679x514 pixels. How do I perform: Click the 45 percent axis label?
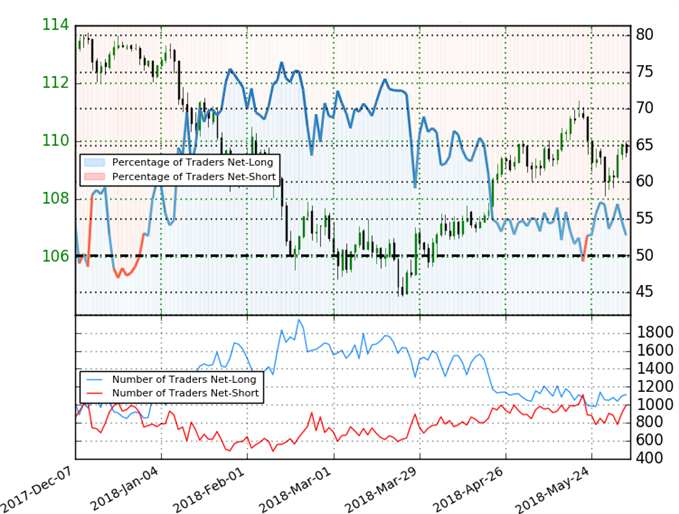pyautogui.click(x=644, y=291)
